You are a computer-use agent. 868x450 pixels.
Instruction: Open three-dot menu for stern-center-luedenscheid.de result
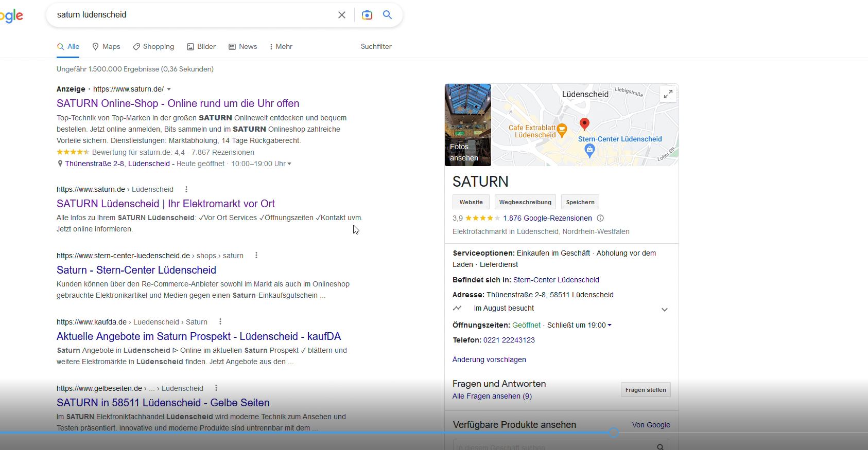click(x=256, y=256)
